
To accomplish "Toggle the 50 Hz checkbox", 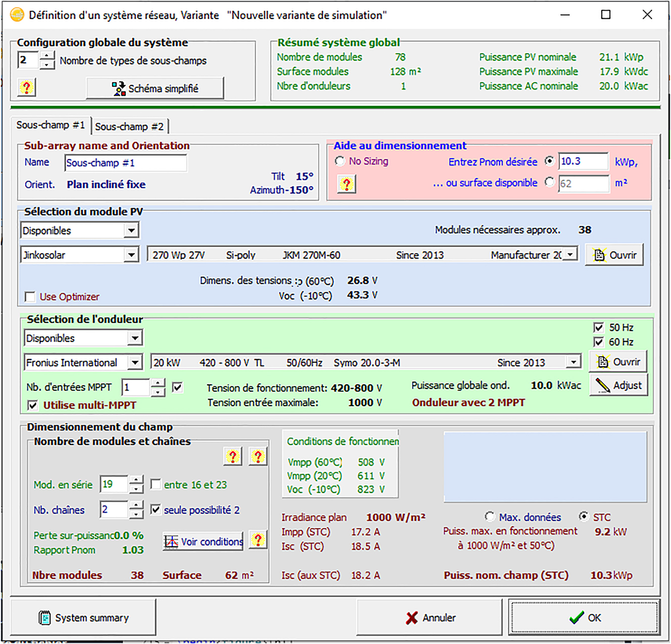I will pos(598,327).
